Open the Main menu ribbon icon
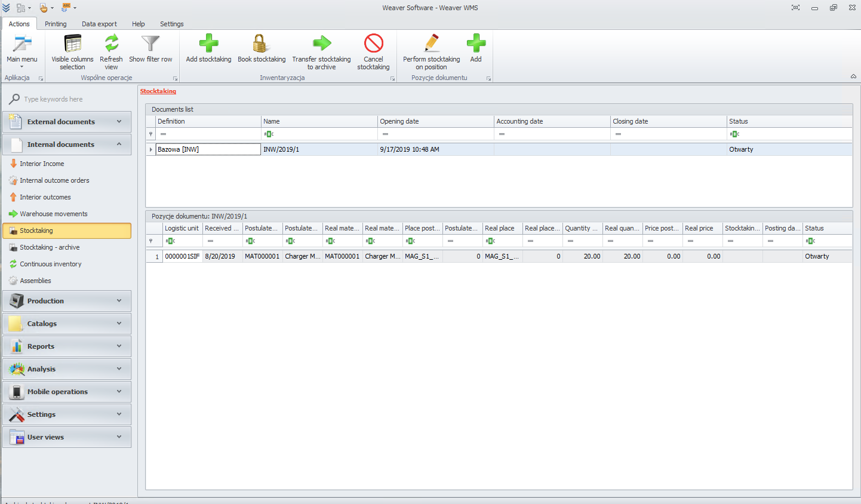Screen dimensions: 861x504 point(22,44)
